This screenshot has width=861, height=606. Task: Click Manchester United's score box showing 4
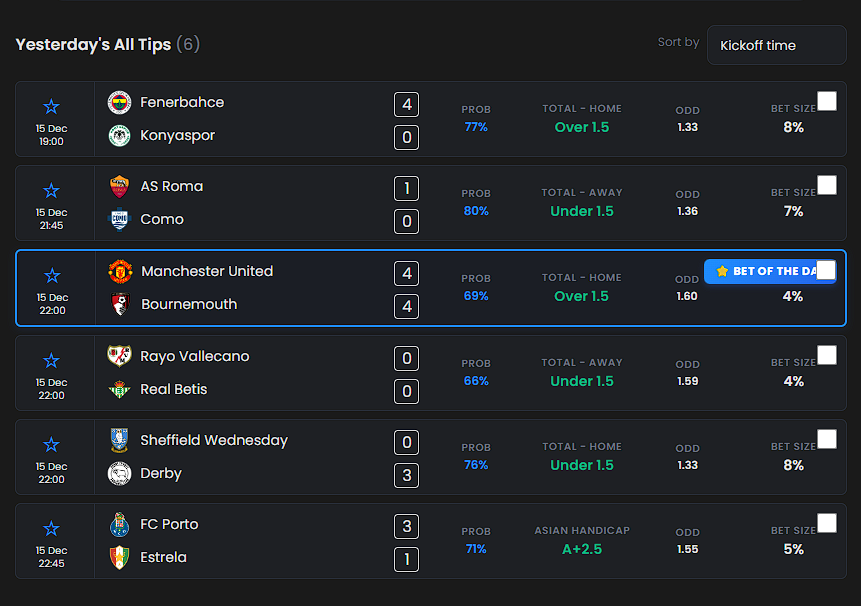pyautogui.click(x=406, y=273)
